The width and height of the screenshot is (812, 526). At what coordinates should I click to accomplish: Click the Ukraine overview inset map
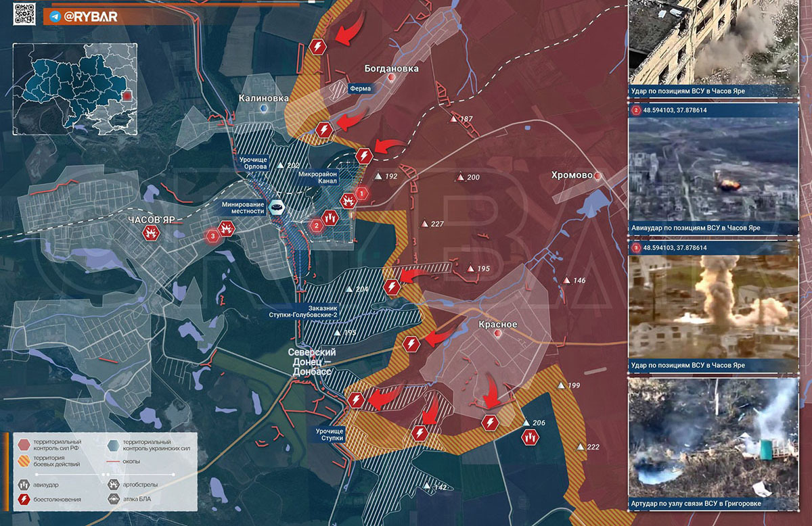pos(74,89)
